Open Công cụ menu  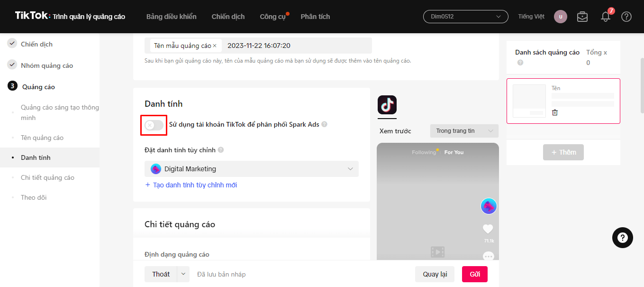(x=273, y=17)
